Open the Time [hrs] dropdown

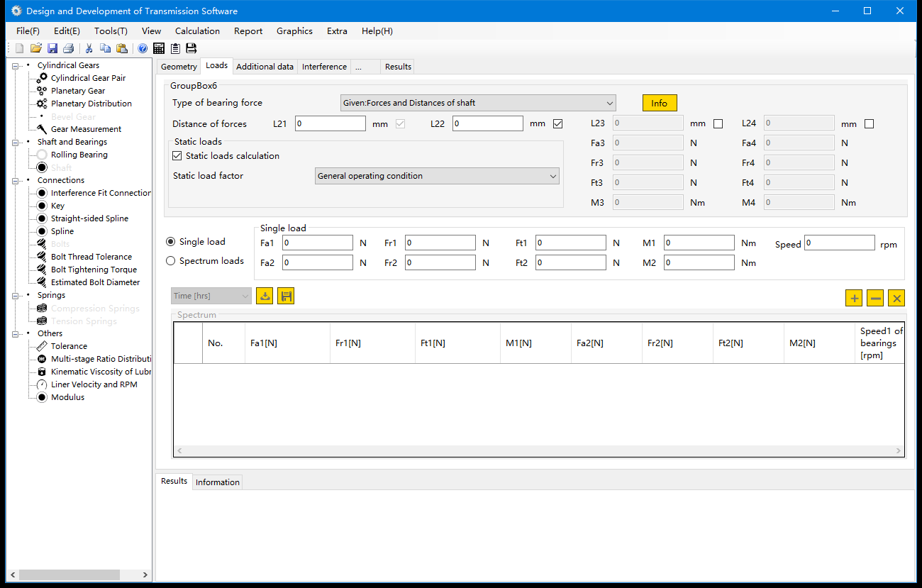211,296
